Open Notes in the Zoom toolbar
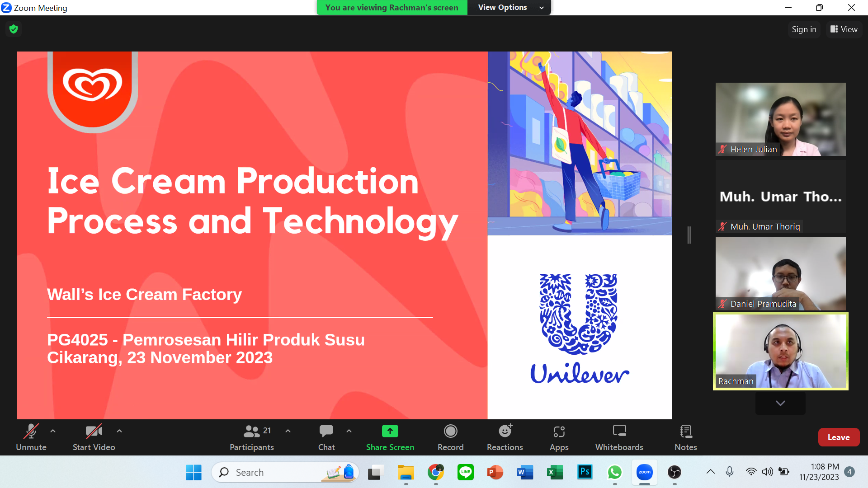Image resolution: width=868 pixels, height=488 pixels. 686,437
